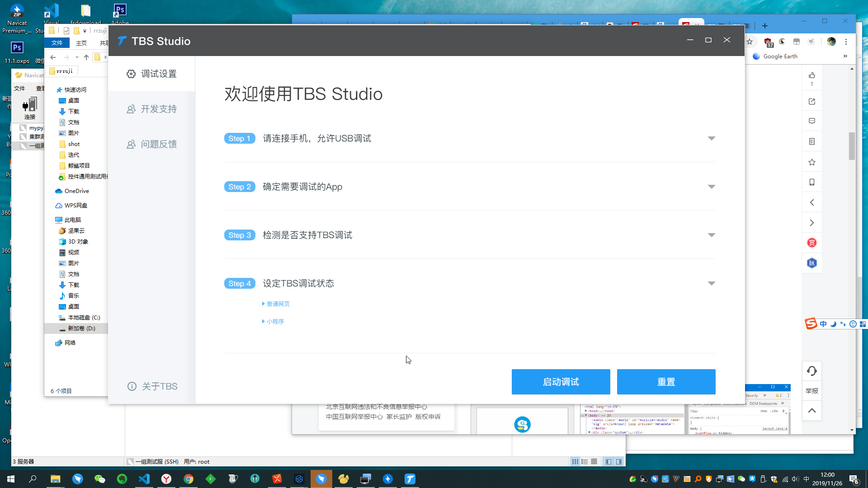Click the TBS Studio logo icon
This screenshot has height=488, width=868.
pos(122,41)
